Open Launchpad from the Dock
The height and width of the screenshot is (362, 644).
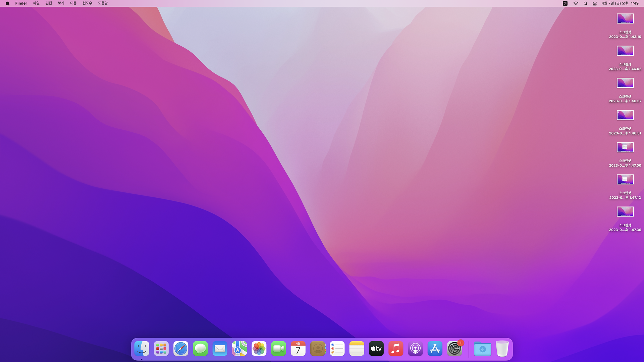tap(161, 349)
